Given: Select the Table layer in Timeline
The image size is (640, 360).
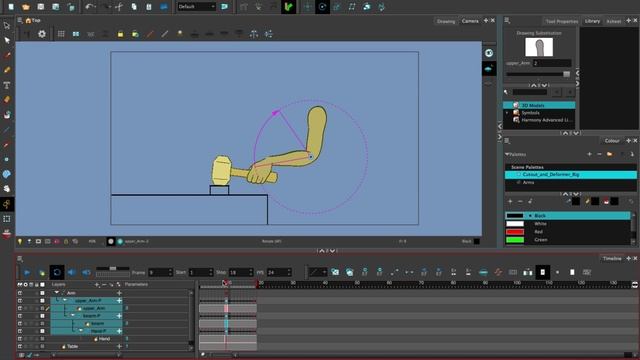Looking at the screenshot, I should click(72, 347).
